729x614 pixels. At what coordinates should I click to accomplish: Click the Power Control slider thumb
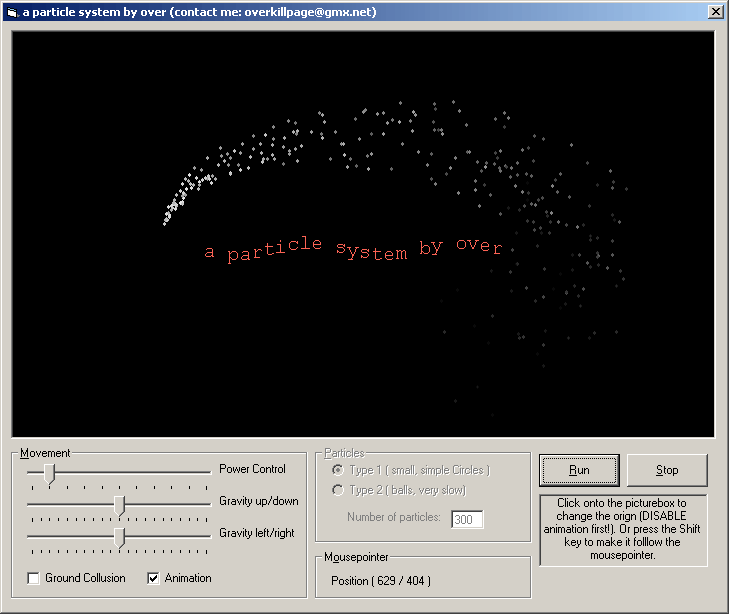(48, 473)
